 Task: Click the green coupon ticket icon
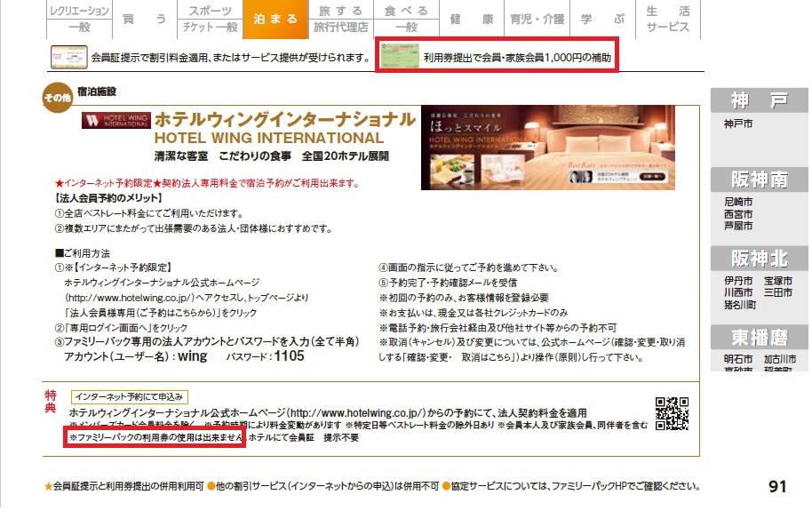400,55
